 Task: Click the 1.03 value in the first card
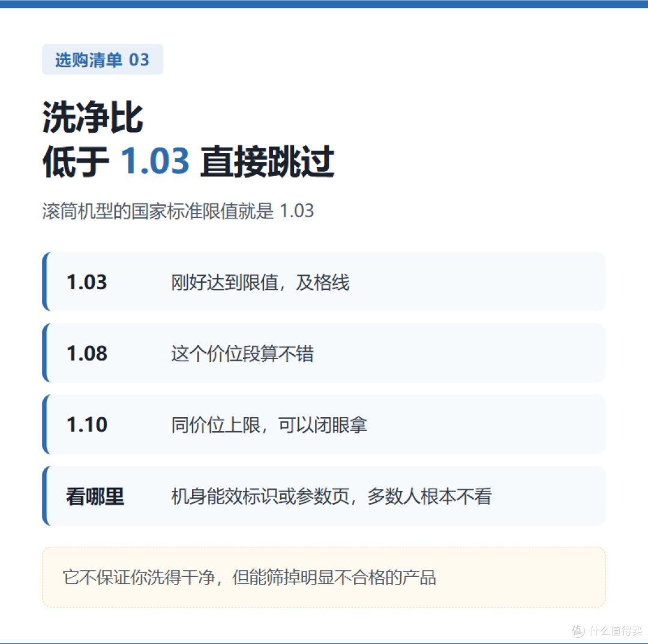point(87,282)
